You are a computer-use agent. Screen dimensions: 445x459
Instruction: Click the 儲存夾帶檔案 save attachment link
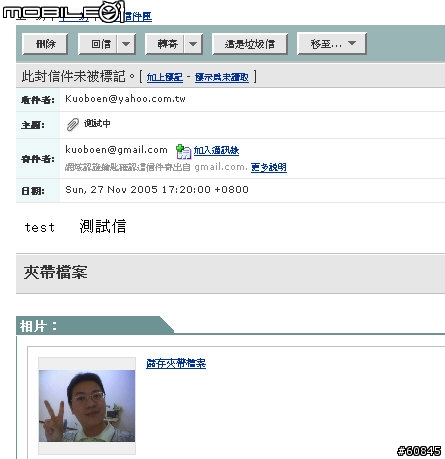click(176, 363)
